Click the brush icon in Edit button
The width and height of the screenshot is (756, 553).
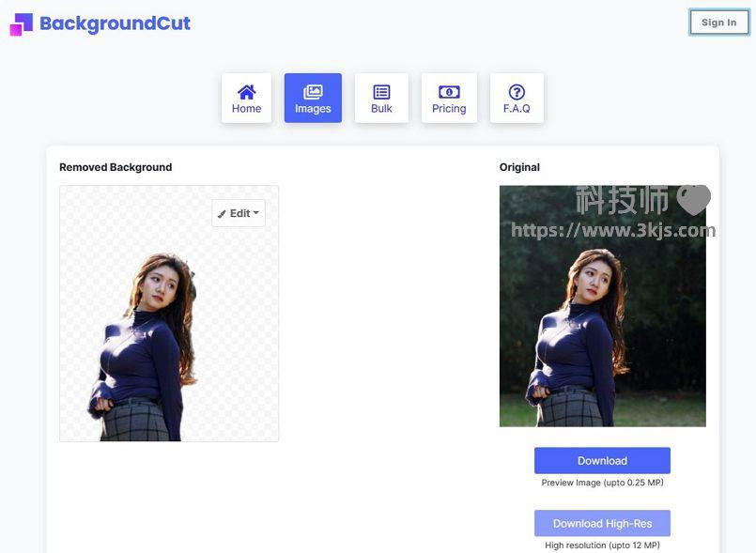coord(222,214)
